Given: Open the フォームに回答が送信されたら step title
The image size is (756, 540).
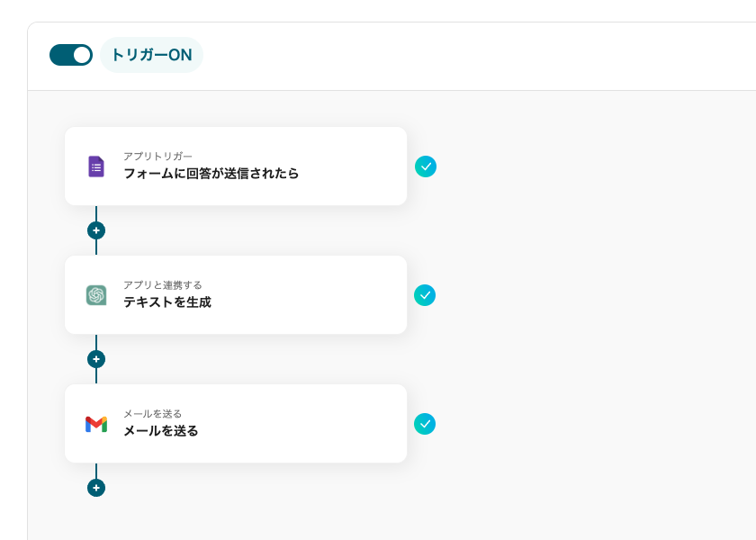Looking at the screenshot, I should pos(211,174).
